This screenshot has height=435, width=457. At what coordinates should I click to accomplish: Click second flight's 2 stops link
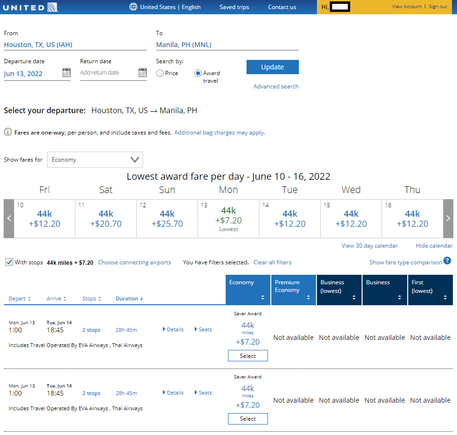91,393
